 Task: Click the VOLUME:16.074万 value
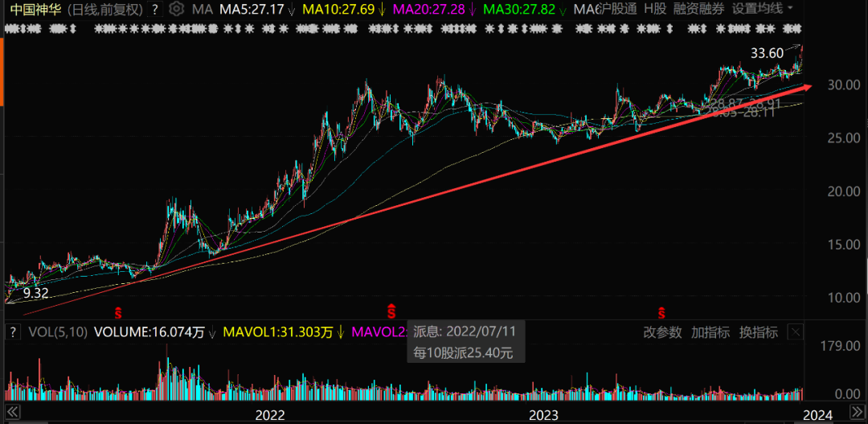click(149, 332)
